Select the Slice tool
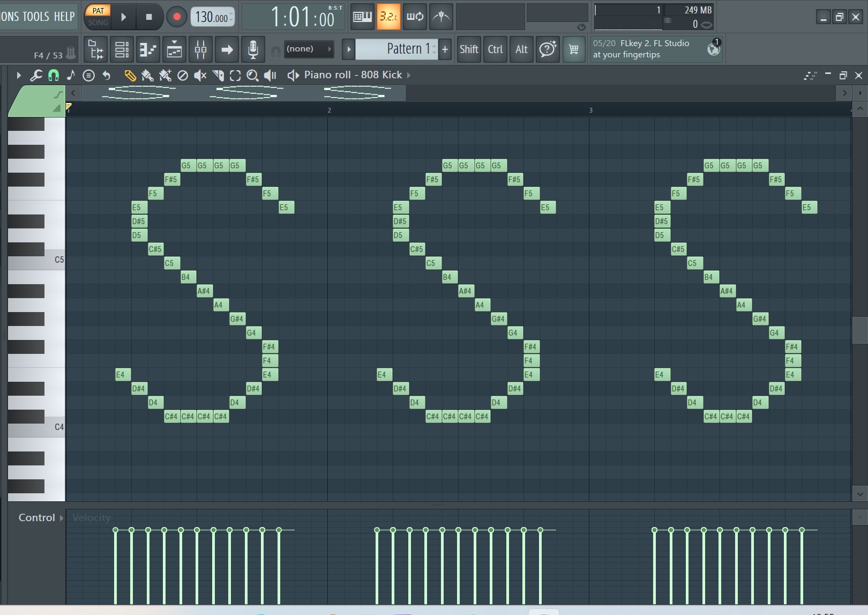868x615 pixels. [218, 76]
